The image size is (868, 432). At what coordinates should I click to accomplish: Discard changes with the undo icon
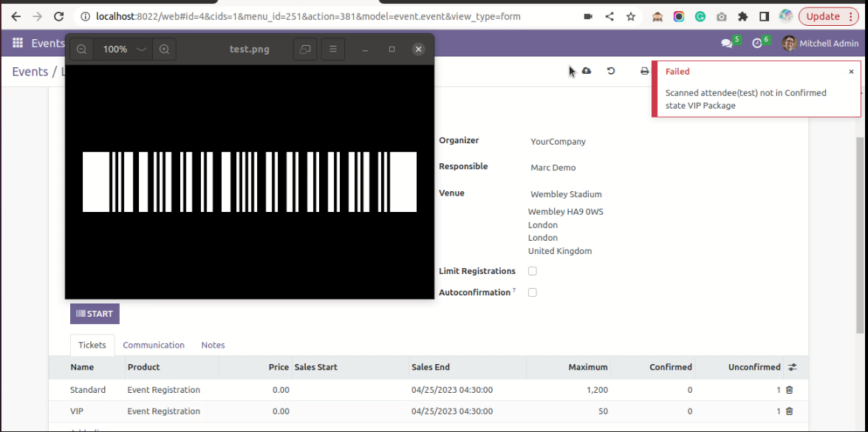pyautogui.click(x=611, y=71)
